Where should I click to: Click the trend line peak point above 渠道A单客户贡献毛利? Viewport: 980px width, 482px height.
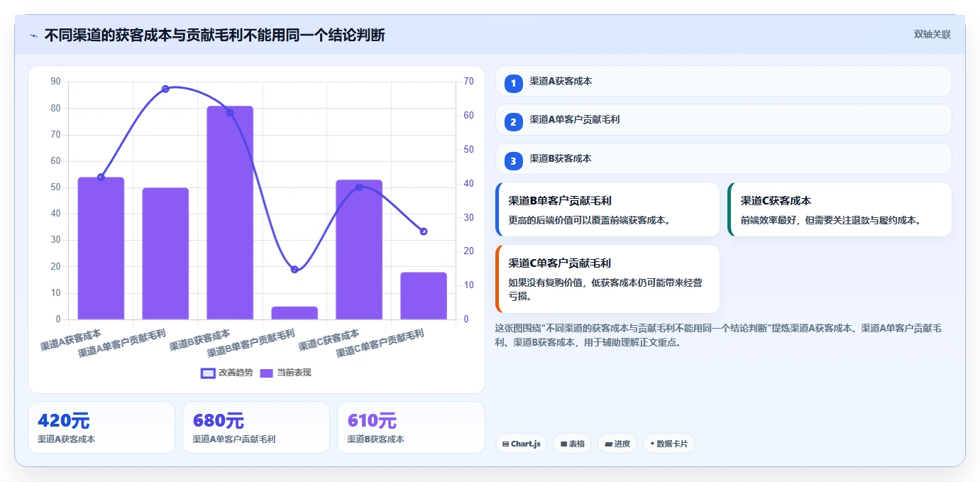pos(165,89)
